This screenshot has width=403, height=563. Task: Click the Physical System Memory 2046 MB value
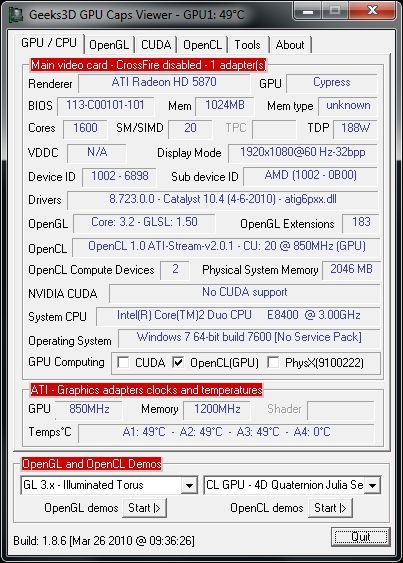tap(351, 270)
